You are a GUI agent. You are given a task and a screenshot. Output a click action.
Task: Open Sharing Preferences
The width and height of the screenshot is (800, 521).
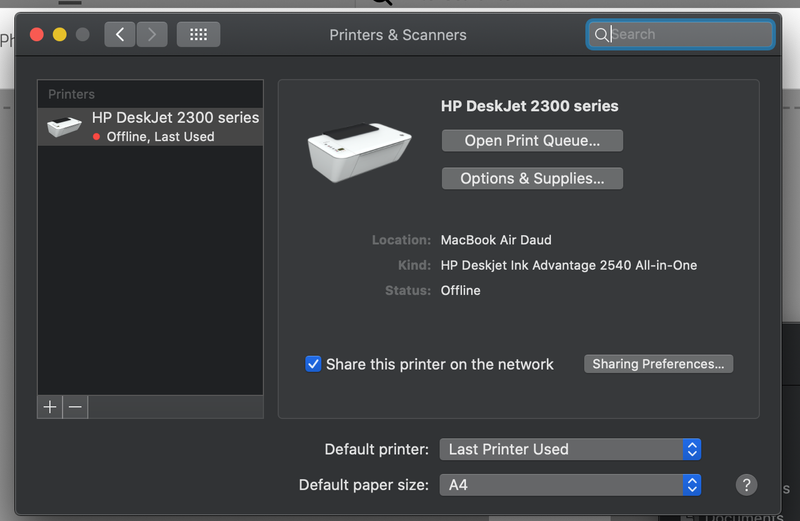pos(658,364)
